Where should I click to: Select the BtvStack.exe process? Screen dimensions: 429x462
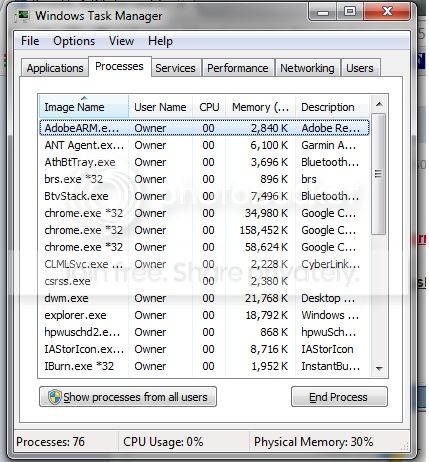click(204, 196)
